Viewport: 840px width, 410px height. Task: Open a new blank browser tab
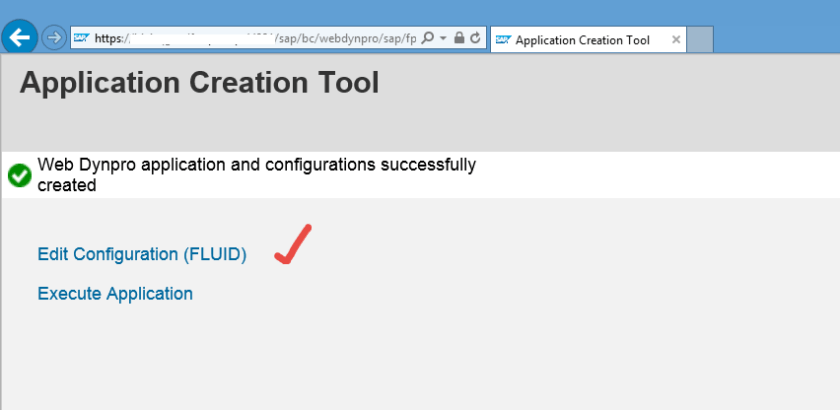tap(700, 40)
